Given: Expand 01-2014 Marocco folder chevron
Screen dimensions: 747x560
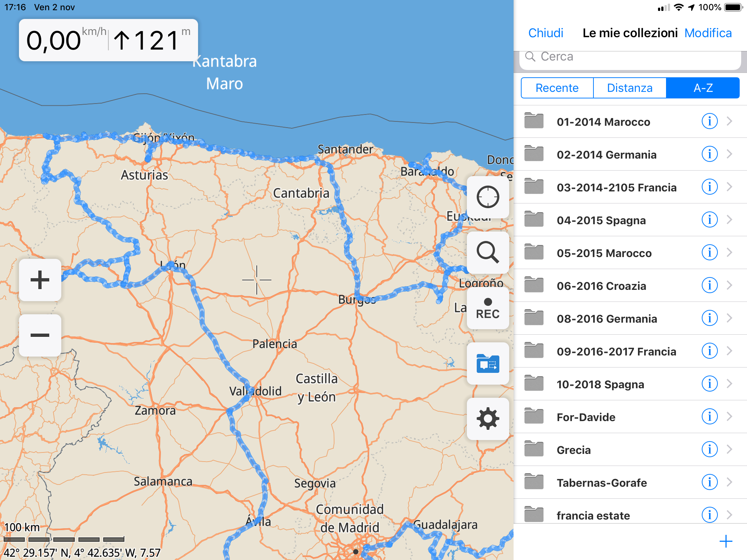Looking at the screenshot, I should pyautogui.click(x=729, y=121).
